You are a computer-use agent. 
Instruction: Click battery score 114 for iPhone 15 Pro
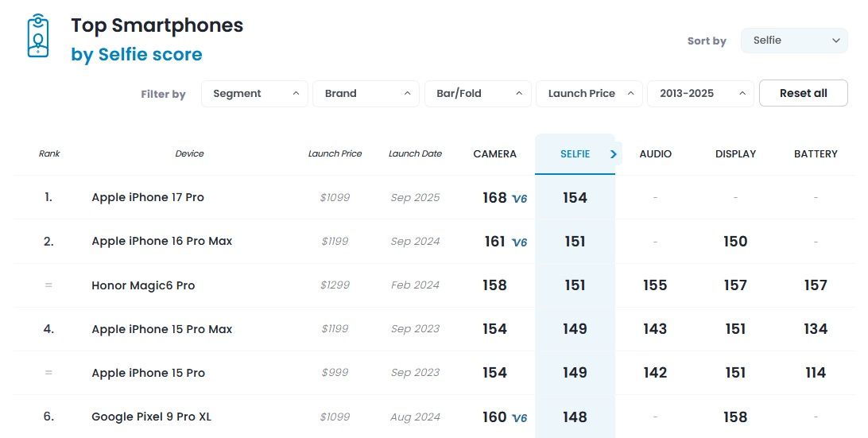pyautogui.click(x=816, y=373)
